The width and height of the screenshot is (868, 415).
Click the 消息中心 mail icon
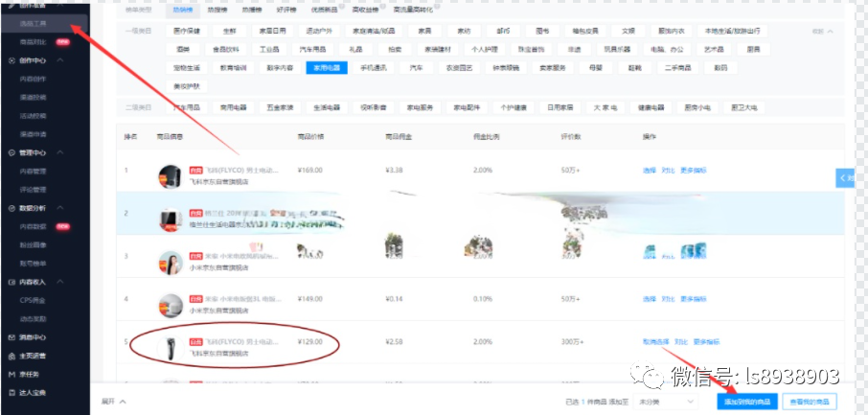tap(11, 337)
